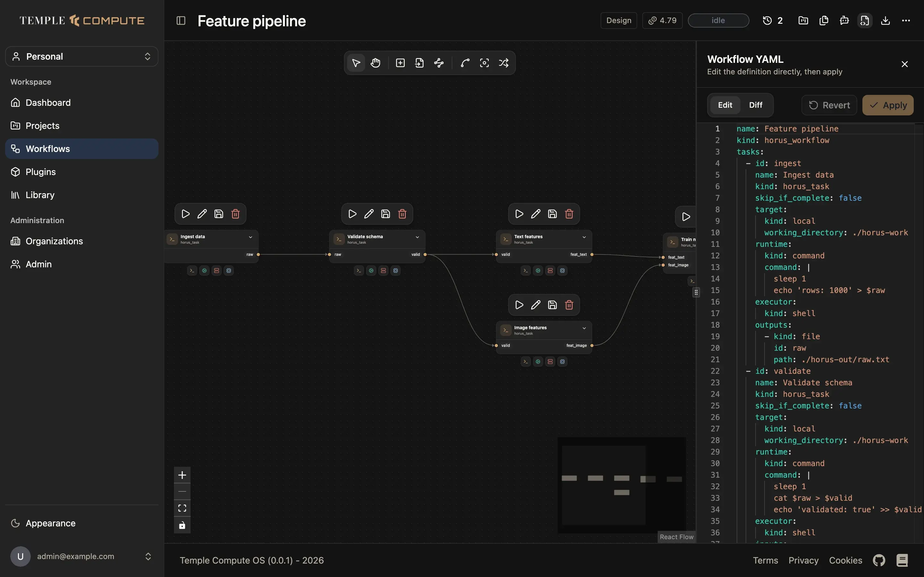924x577 pixels.
Task: Toggle the Design mode button
Action: [619, 21]
